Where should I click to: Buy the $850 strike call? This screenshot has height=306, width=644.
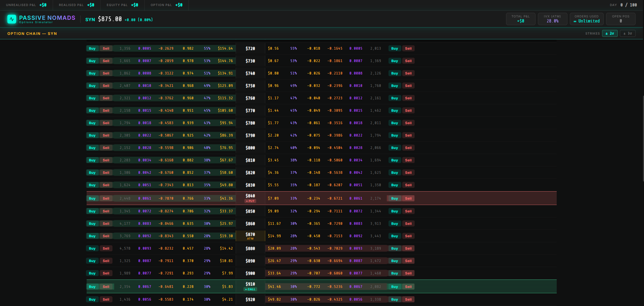click(x=92, y=211)
